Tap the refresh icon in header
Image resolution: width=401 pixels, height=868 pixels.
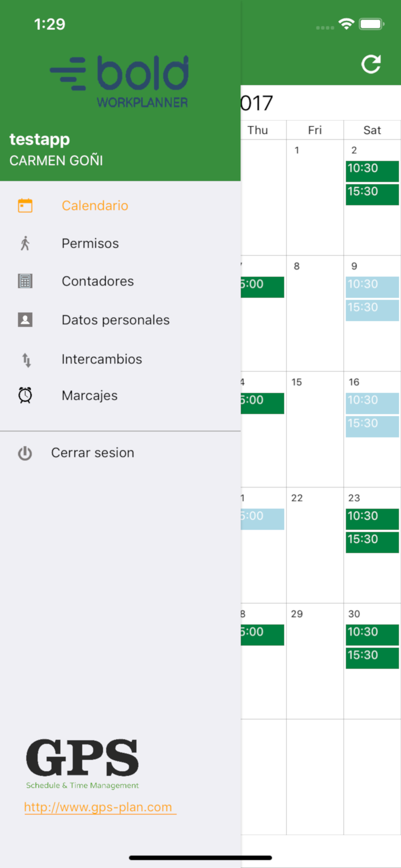click(x=371, y=64)
